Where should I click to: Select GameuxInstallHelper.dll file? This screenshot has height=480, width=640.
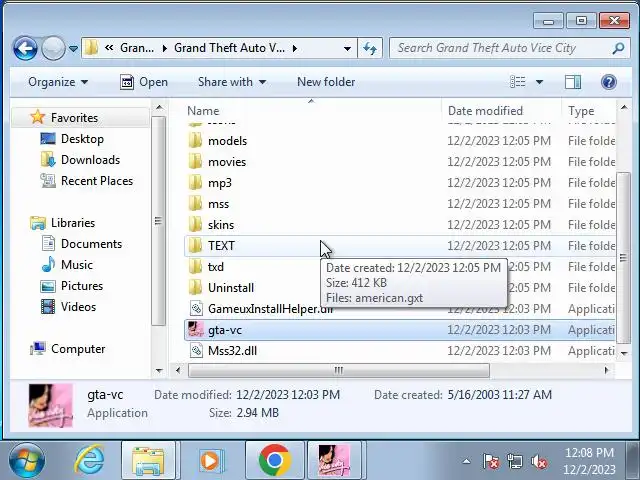tap(400, 309)
